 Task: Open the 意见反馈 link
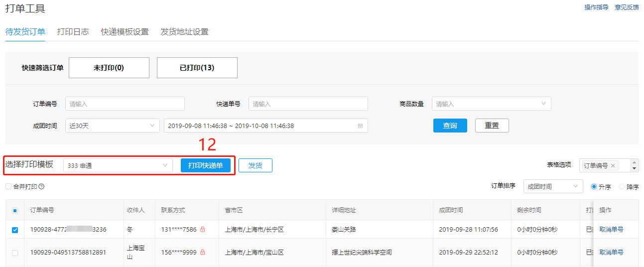coord(627,7)
